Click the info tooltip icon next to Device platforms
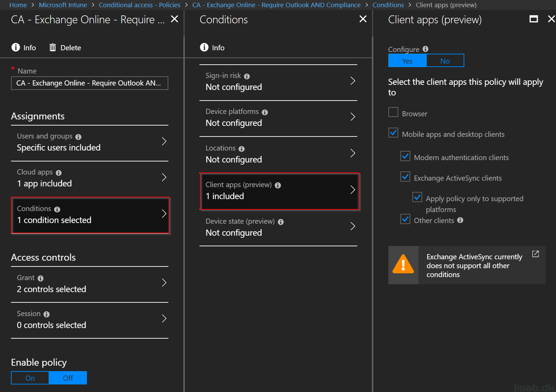The image size is (556, 392). [265, 112]
